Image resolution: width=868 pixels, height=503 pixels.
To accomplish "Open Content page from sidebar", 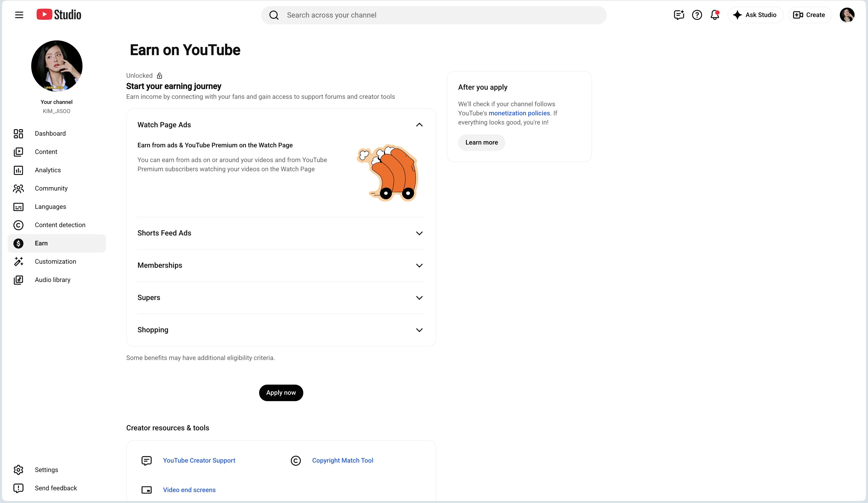I will (x=57, y=152).
